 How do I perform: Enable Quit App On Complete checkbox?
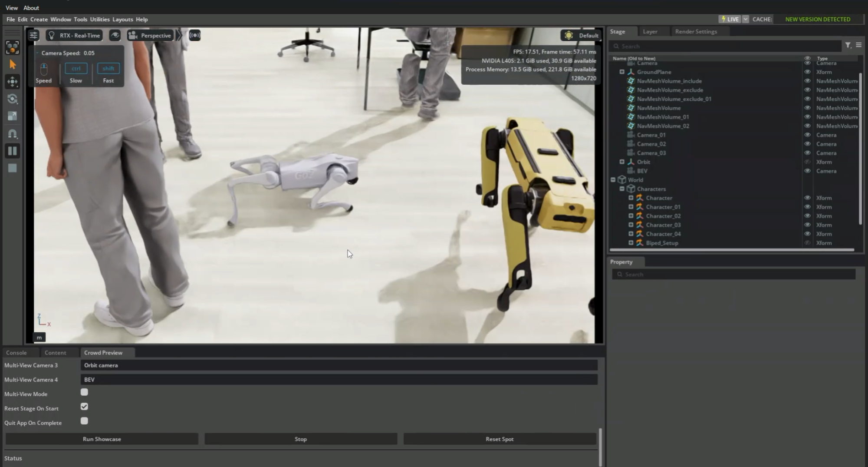(x=84, y=421)
